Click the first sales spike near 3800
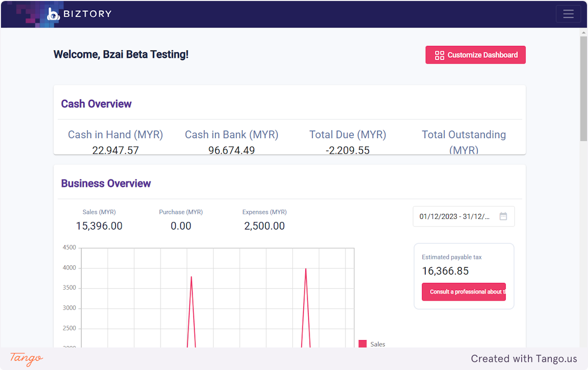588x370 pixels. pos(191,277)
